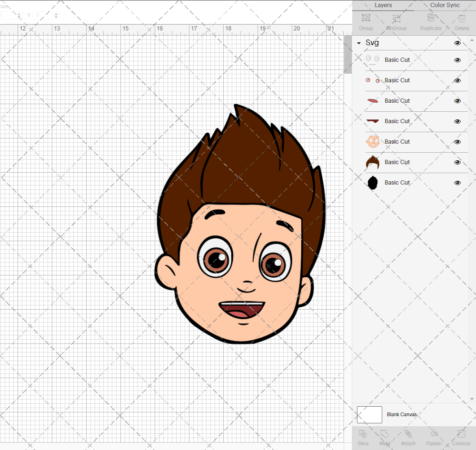Screen dimensions: 476x450
Task: Click the Blank Canvas label
Action: coord(402,414)
